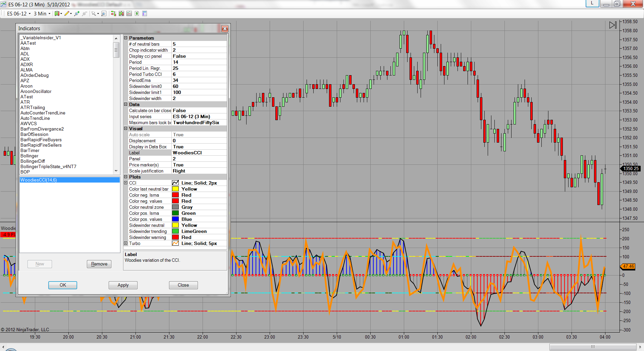Change the Calculate on bar close value

(199, 110)
